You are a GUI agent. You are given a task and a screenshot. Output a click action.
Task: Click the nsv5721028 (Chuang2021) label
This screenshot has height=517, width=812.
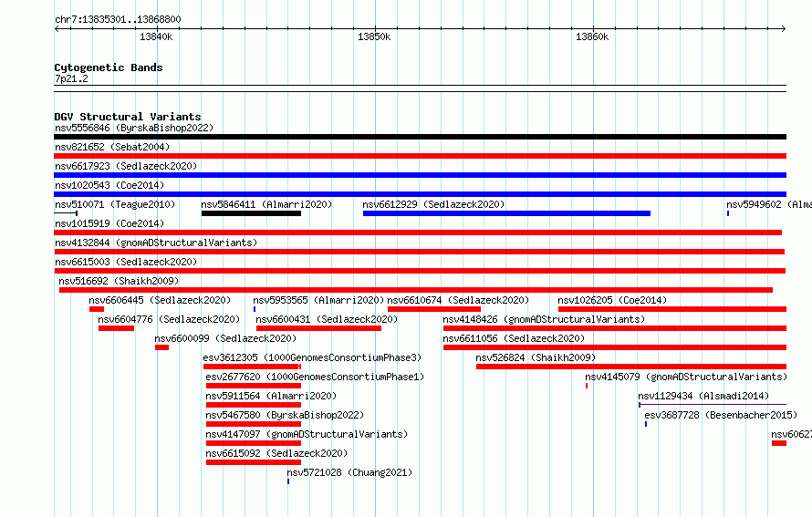click(349, 472)
